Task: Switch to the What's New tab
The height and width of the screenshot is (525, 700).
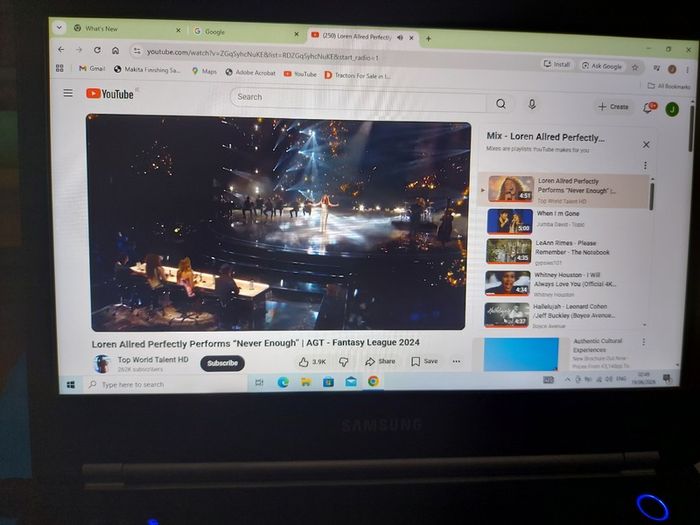Action: click(x=127, y=29)
